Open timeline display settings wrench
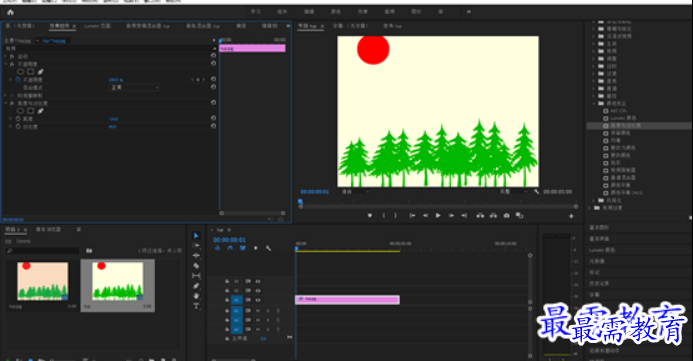 point(268,248)
